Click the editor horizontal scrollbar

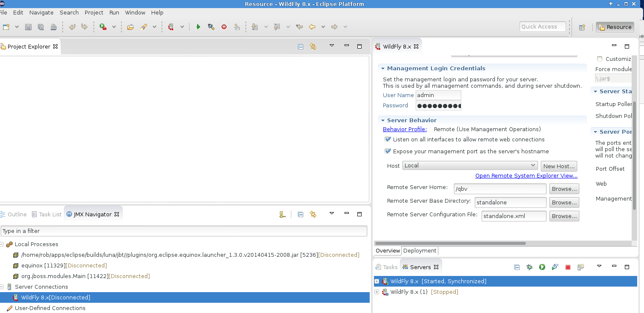point(450,244)
